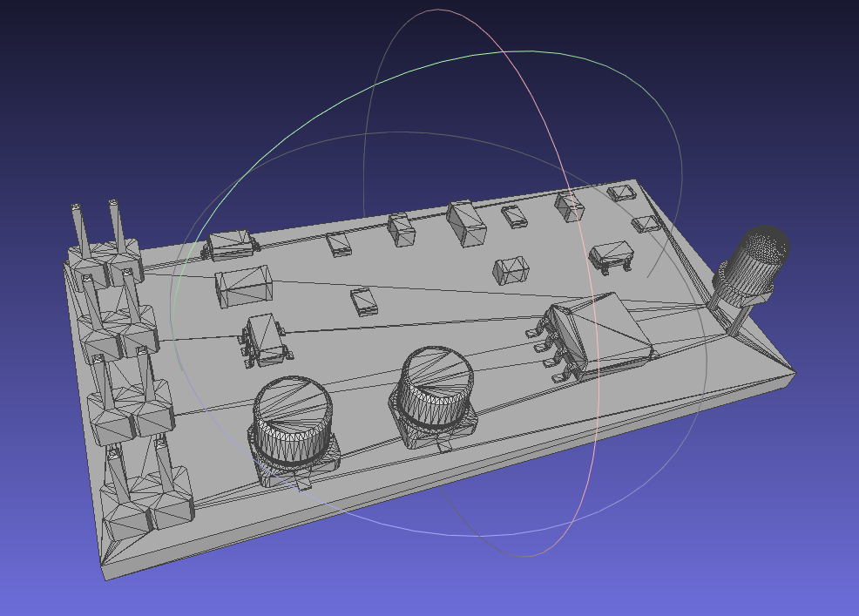859x616 pixels.
Task: Pick the small SMD resistor at board center
Action: pos(365,301)
